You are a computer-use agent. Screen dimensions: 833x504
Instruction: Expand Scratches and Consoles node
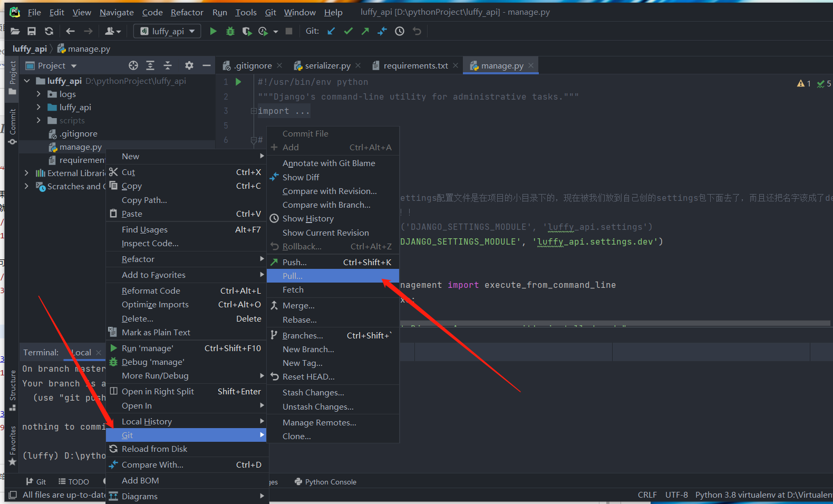27,186
